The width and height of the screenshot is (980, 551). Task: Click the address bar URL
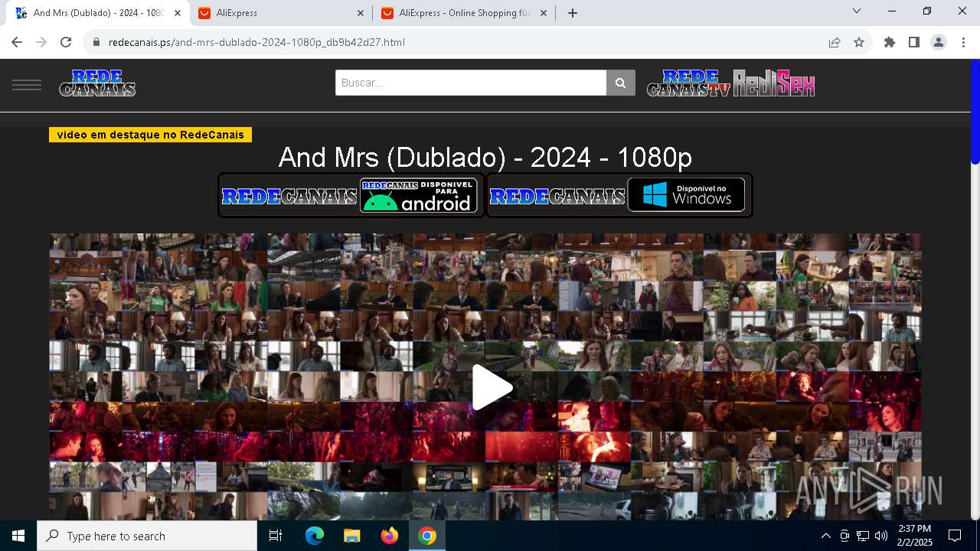tap(256, 42)
